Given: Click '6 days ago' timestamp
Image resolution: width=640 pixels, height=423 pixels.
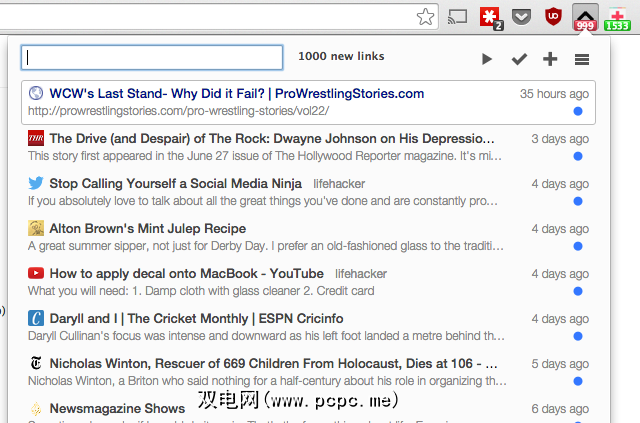Looking at the screenshot, I should [x=560, y=409].
